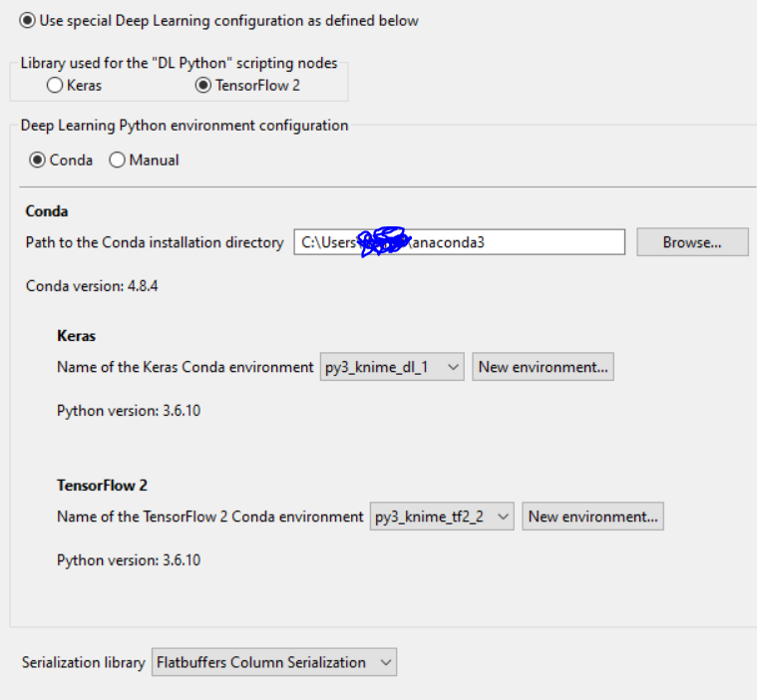Click New environment... for Keras

coord(543,367)
